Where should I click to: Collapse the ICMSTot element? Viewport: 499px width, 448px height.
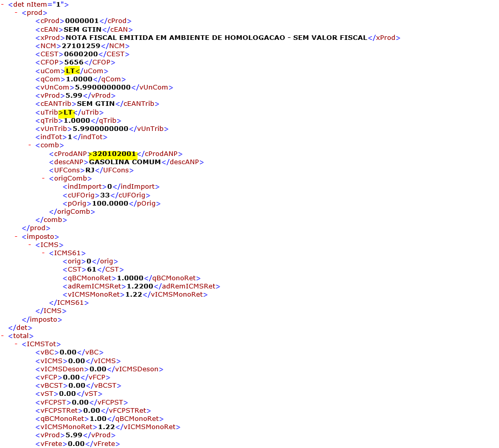(x=16, y=344)
